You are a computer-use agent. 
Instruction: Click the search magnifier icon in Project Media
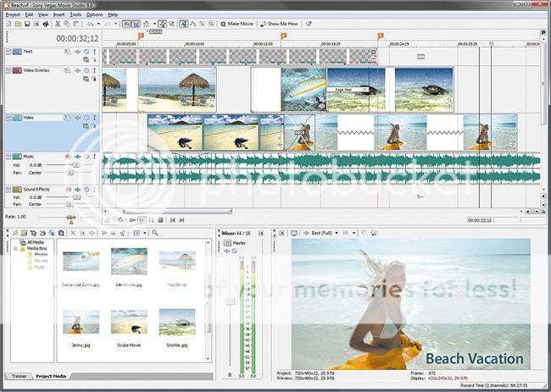[156, 232]
